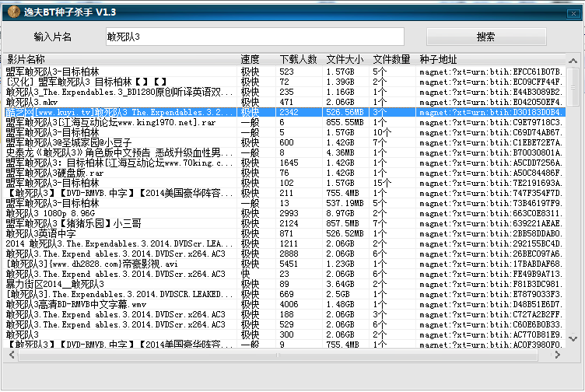Click the single 快 speed cell

[246, 274]
